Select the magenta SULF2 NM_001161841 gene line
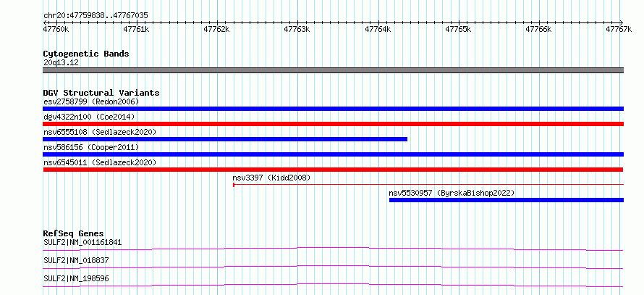 (333, 249)
